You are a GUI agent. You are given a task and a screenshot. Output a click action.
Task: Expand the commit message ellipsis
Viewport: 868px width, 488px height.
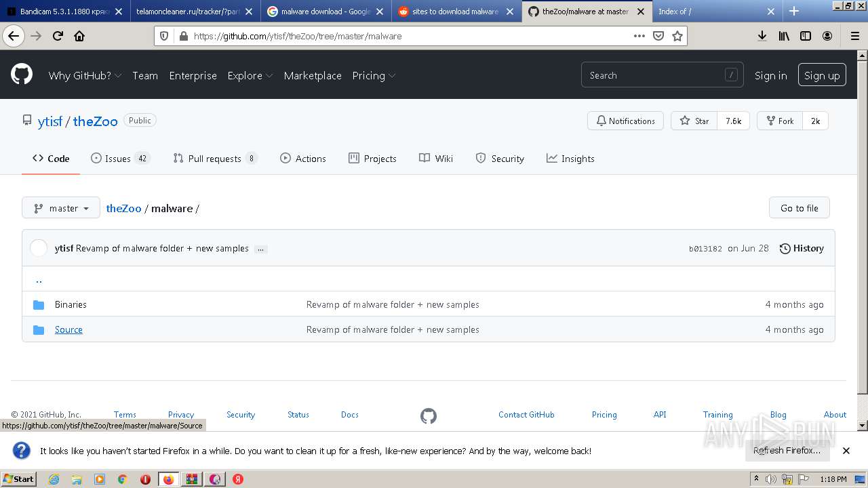click(x=261, y=249)
